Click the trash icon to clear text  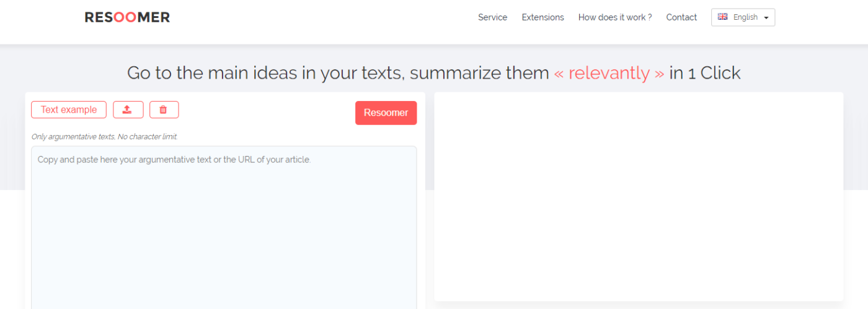tap(164, 110)
